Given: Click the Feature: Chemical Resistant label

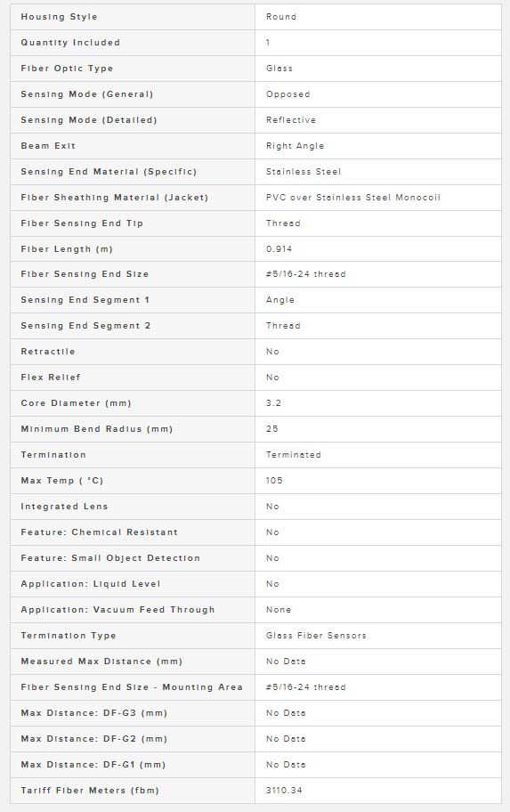Looking at the screenshot, I should pyautogui.click(x=99, y=532).
